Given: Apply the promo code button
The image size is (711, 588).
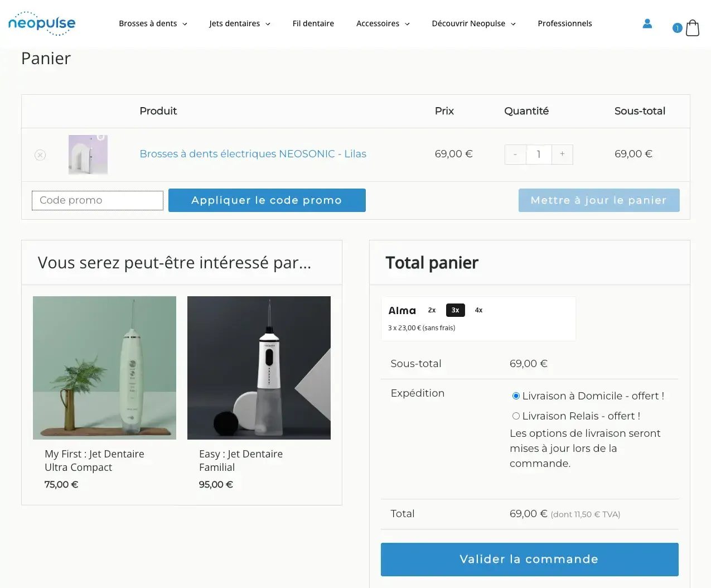Looking at the screenshot, I should (267, 200).
